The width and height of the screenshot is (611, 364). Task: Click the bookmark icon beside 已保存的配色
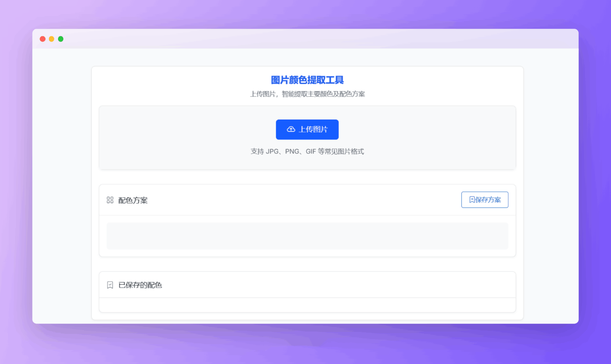[110, 285]
